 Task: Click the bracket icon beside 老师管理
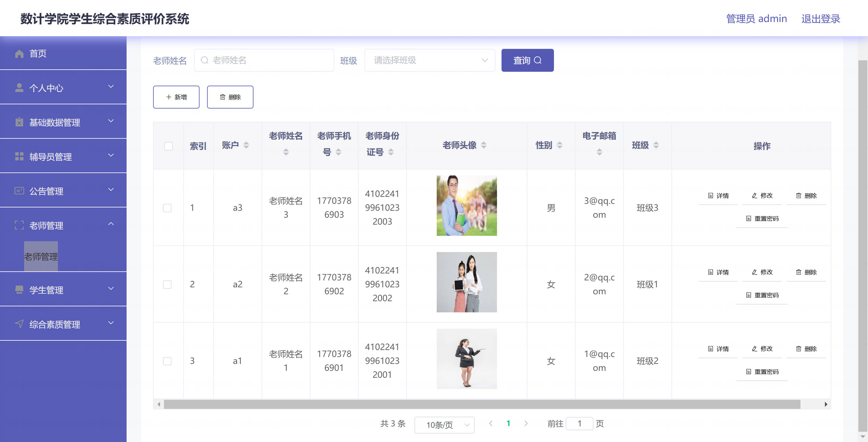pos(19,225)
